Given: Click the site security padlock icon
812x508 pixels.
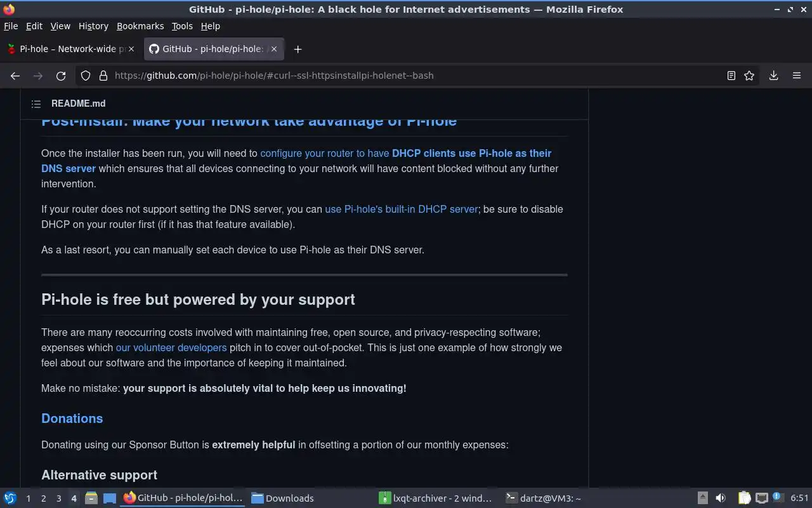Looking at the screenshot, I should click(103, 76).
